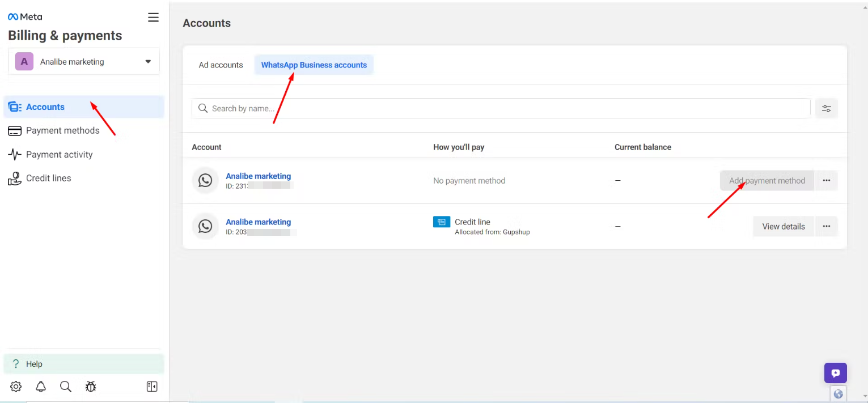Click the Payment activity pulse icon
This screenshot has width=868, height=403.
click(x=15, y=155)
